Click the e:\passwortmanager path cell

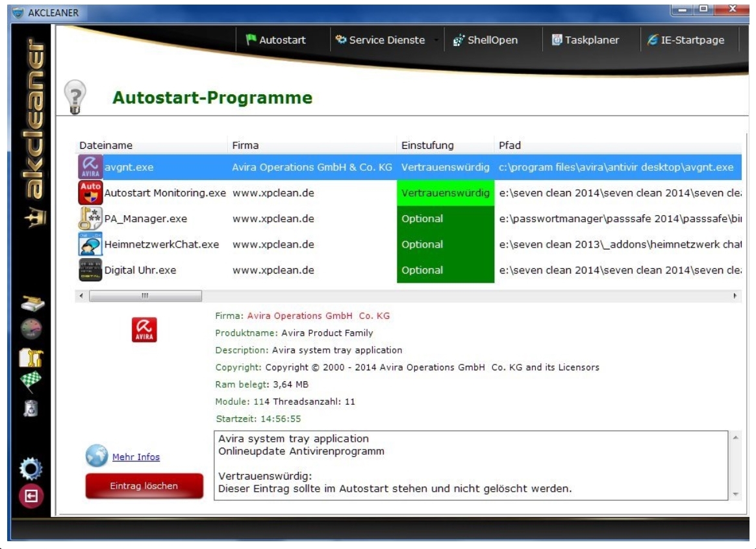(x=620, y=218)
